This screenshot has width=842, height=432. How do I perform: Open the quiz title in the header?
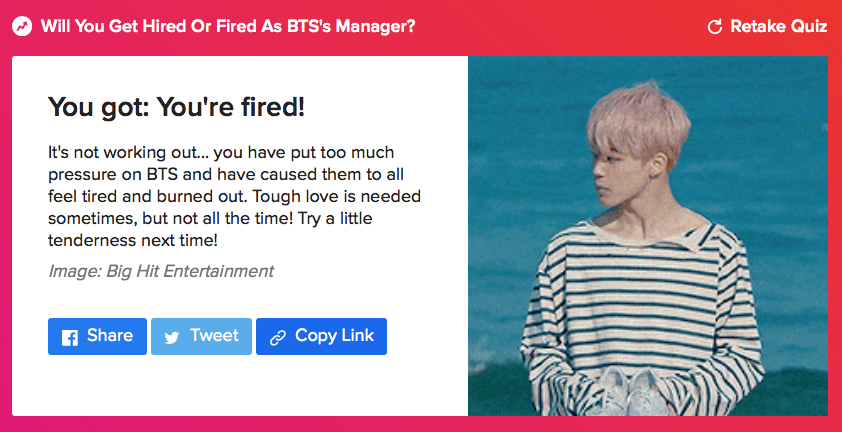[x=228, y=27]
